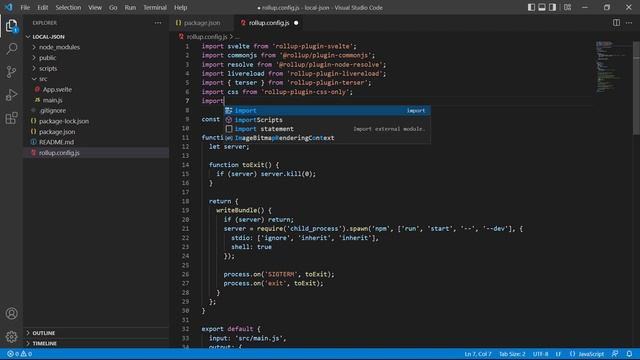The height and width of the screenshot is (360, 640).
Task: Click Tab Size: 2 status
Action: pos(512,354)
